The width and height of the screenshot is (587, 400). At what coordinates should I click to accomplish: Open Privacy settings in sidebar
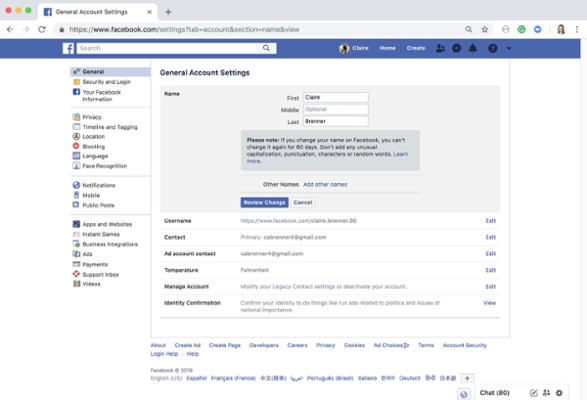pyautogui.click(x=92, y=117)
